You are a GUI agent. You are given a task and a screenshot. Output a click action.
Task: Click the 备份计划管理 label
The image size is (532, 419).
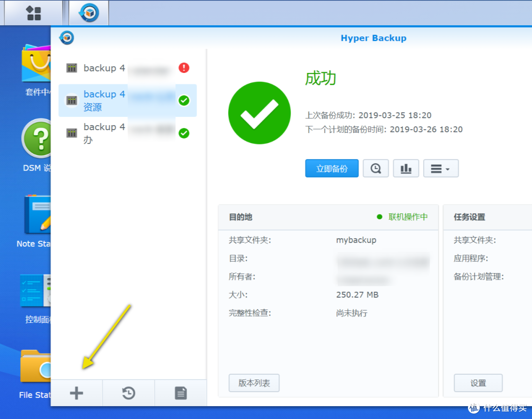478,277
